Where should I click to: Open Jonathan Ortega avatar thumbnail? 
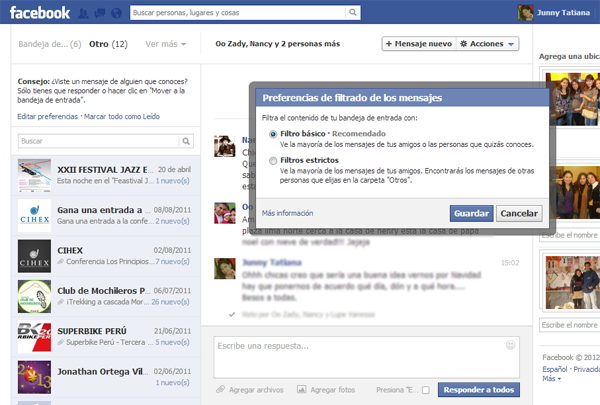click(x=34, y=377)
